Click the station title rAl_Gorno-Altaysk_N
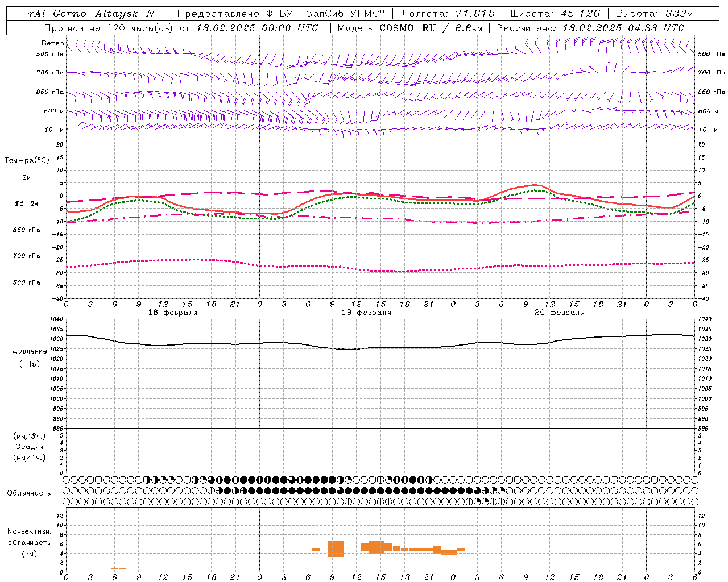 pos(92,14)
